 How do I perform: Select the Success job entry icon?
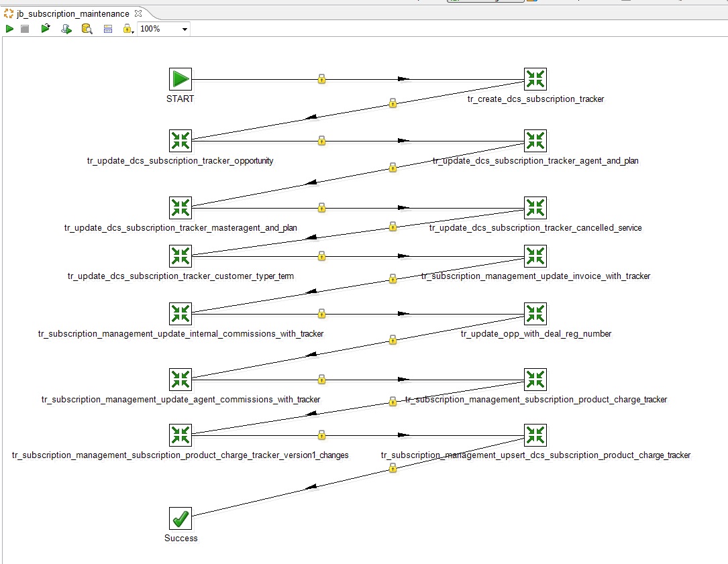180,518
